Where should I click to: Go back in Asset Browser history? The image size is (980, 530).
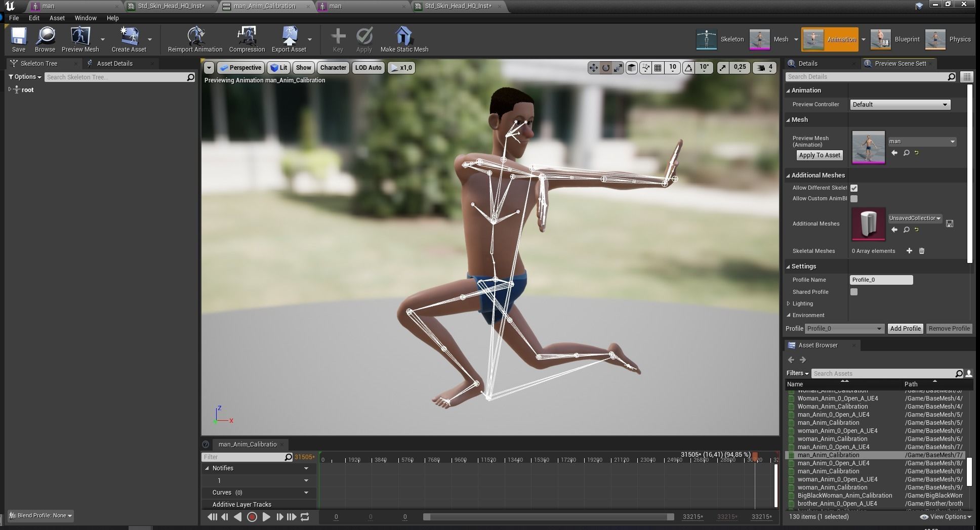(x=791, y=360)
